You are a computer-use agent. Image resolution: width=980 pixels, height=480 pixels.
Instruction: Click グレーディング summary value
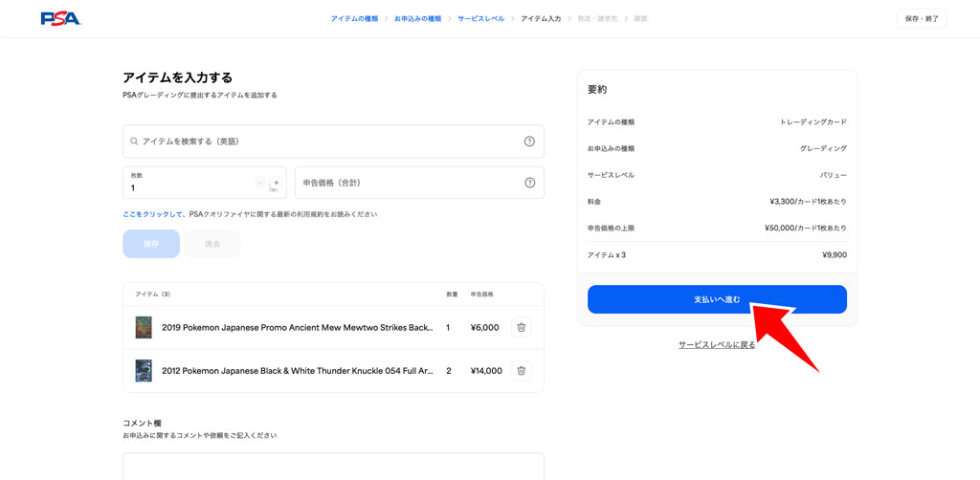click(824, 148)
